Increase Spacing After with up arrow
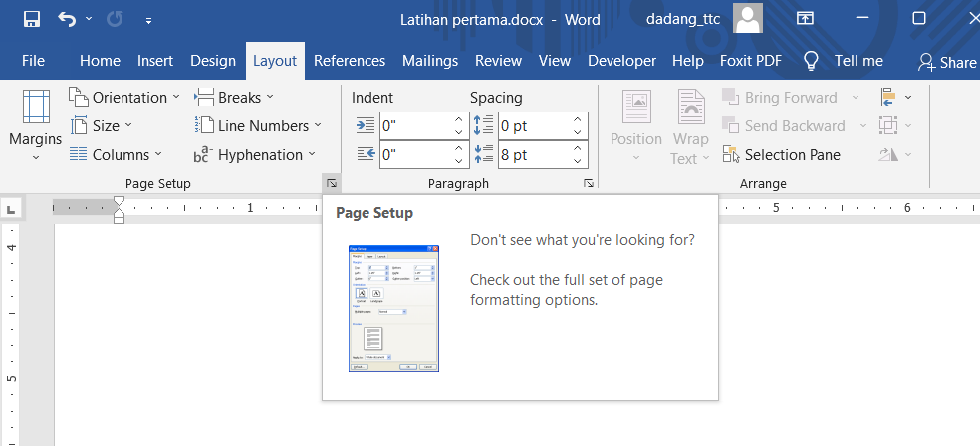This screenshot has height=446, width=980. tap(578, 148)
